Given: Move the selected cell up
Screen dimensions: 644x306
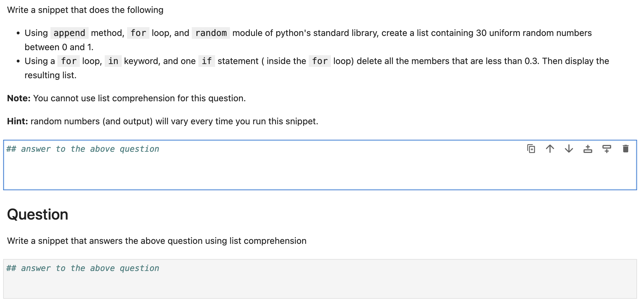Looking at the screenshot, I should tap(550, 149).
